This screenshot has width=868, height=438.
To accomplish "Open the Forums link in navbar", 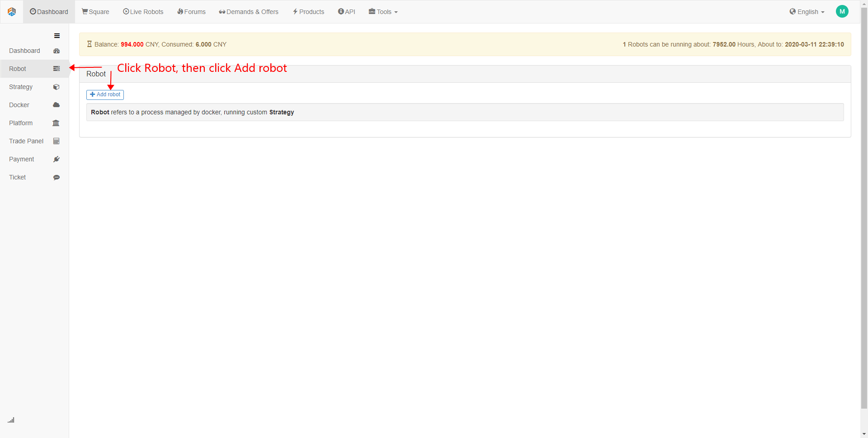I will coord(191,12).
